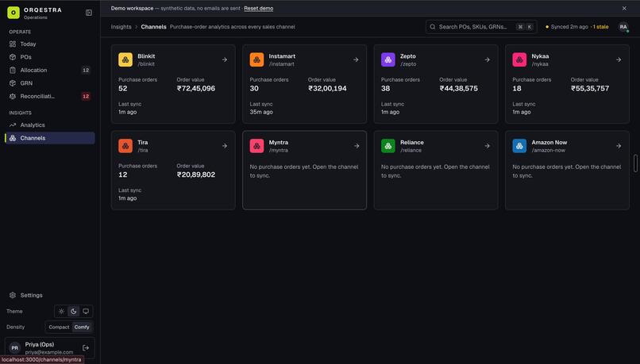Click the Reliance card title
The image size is (640, 364).
pos(412,142)
